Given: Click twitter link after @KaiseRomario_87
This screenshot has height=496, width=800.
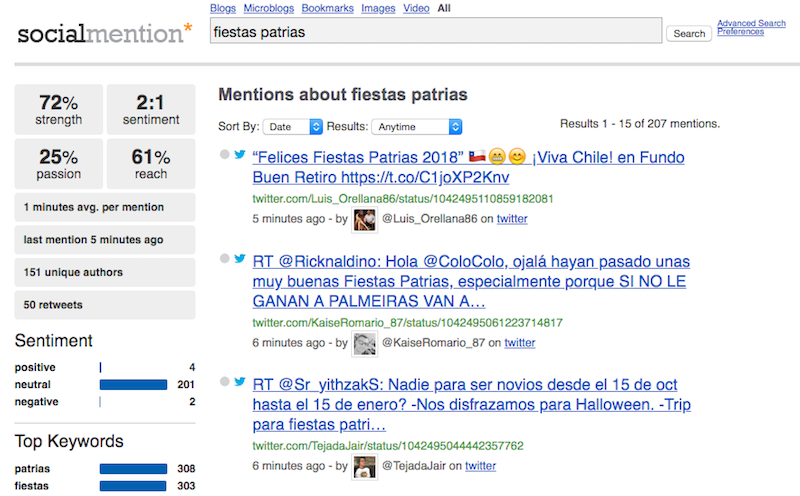Looking at the screenshot, I should [520, 342].
